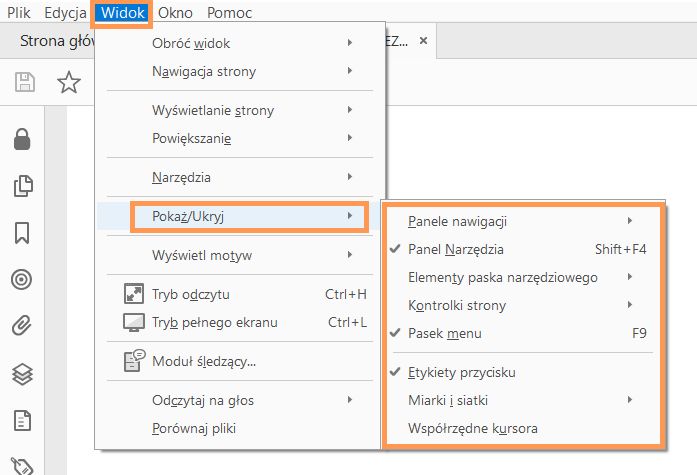697x475 pixels.
Task: Expand the Powiększanie submenu arrow
Action: point(350,138)
